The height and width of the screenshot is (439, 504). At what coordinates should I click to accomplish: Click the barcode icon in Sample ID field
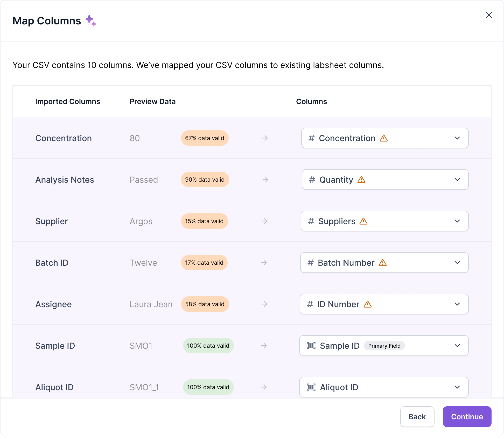pos(311,346)
